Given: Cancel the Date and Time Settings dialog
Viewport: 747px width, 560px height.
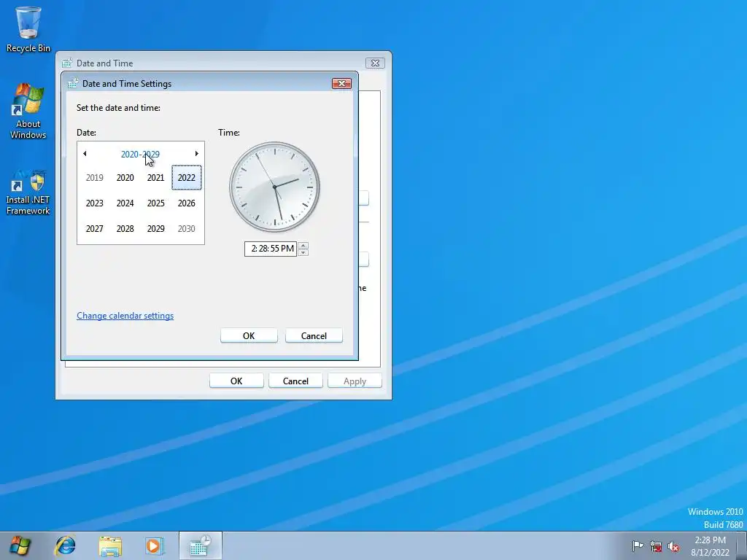Looking at the screenshot, I should pos(314,335).
